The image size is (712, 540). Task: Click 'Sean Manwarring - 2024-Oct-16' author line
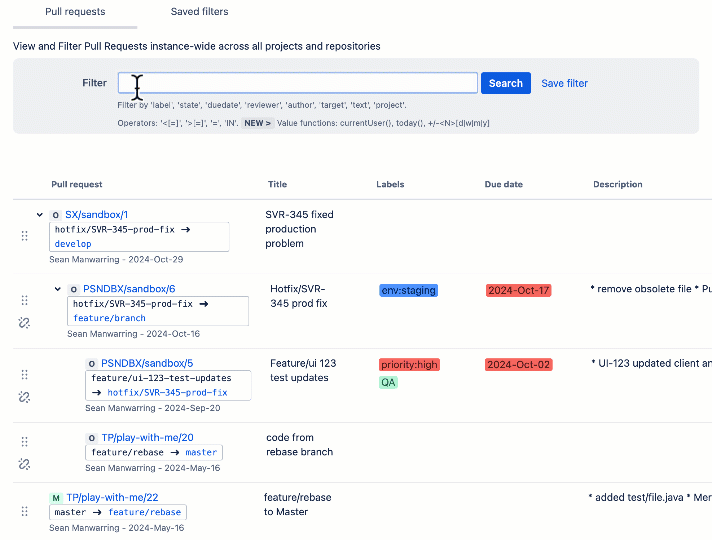pyautogui.click(x=134, y=334)
